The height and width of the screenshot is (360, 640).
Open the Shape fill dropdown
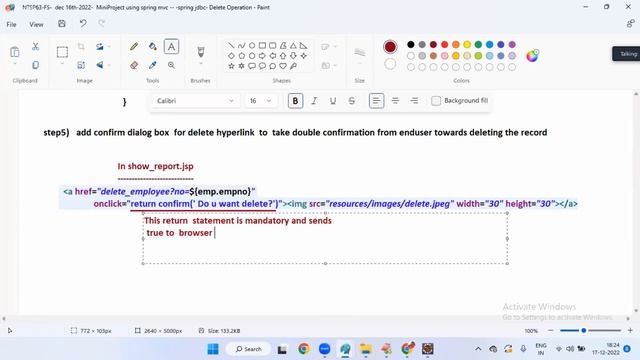click(329, 65)
